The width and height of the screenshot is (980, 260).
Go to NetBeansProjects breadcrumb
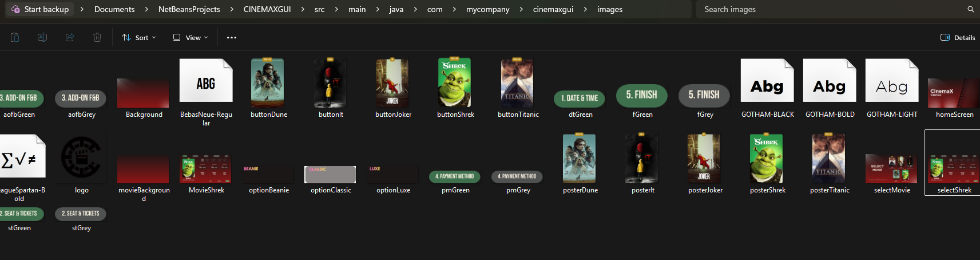pyautogui.click(x=189, y=9)
